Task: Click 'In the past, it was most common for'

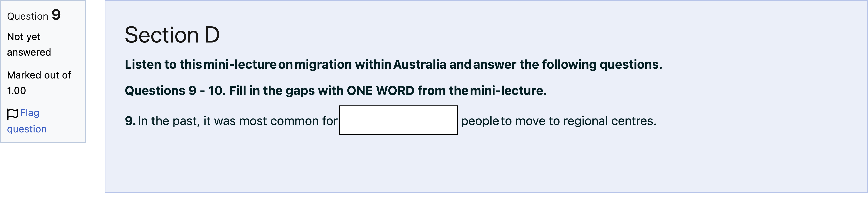Action: pos(238,121)
